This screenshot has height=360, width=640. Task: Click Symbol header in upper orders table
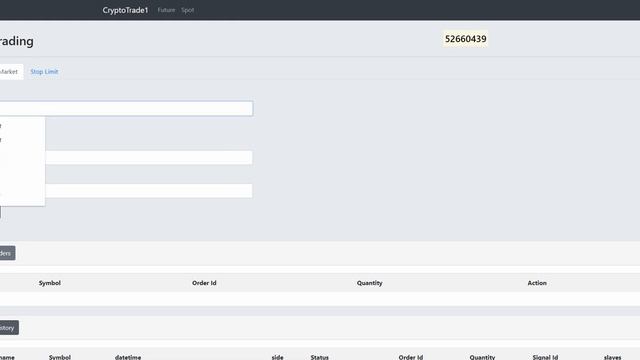[x=50, y=283]
